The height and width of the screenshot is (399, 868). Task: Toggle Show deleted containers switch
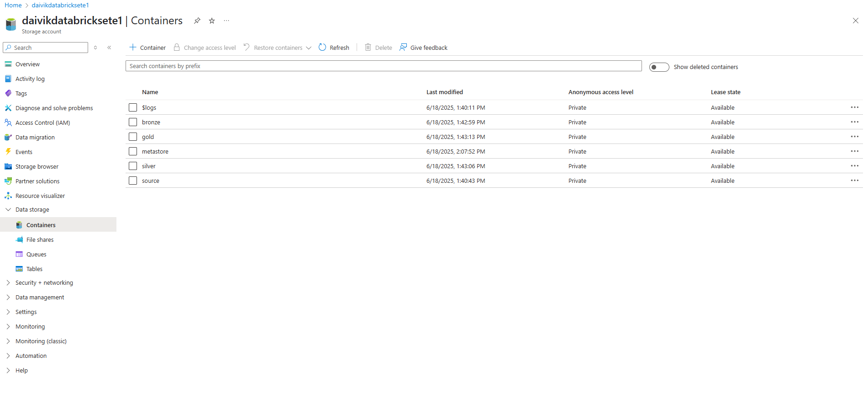point(659,67)
